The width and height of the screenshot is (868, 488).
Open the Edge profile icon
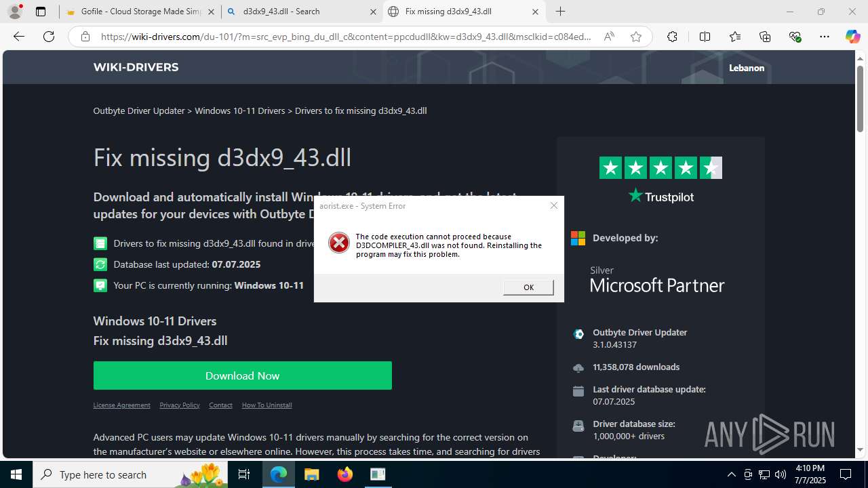tap(15, 12)
